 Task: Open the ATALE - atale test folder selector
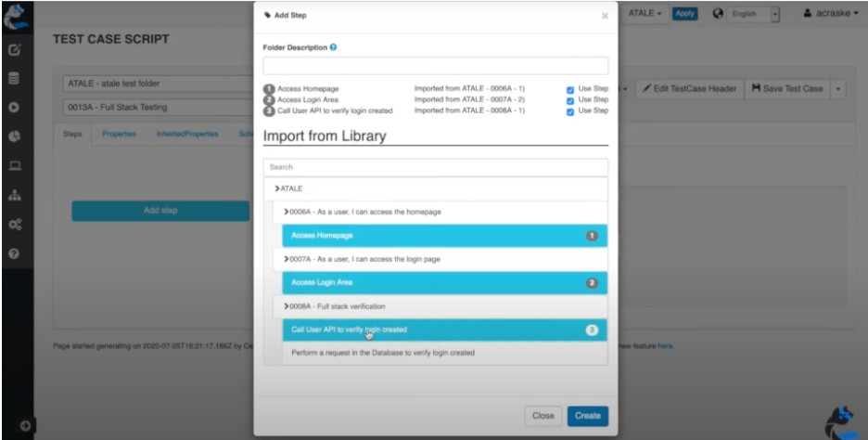[x=158, y=84]
